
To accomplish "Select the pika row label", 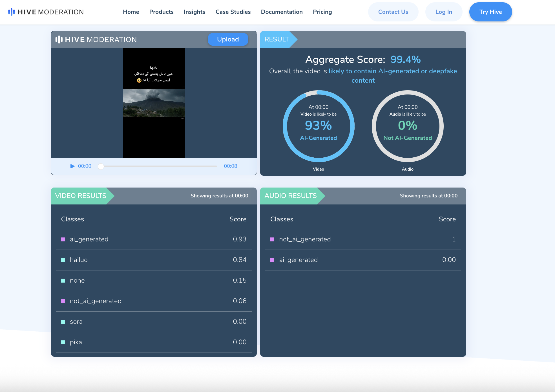I will [x=76, y=342].
